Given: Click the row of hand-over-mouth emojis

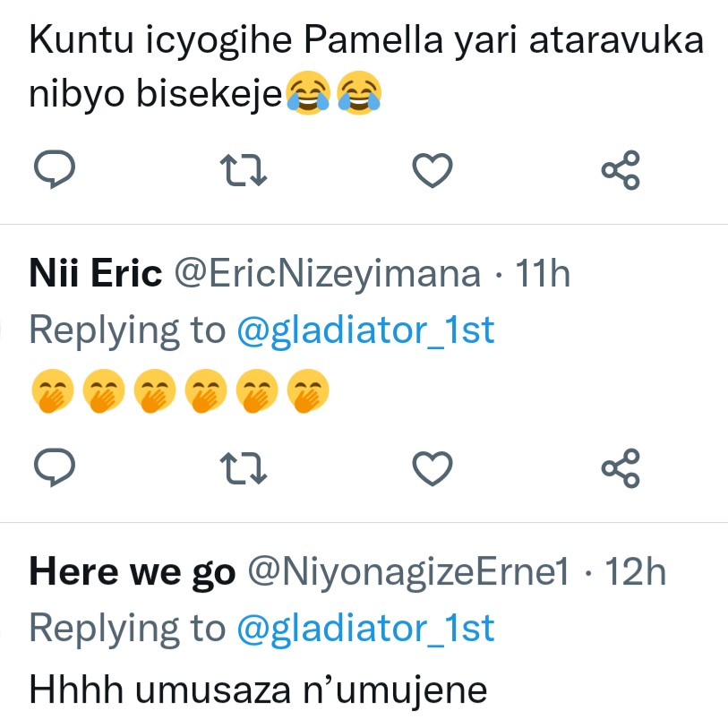Looking at the screenshot, I should [181, 389].
